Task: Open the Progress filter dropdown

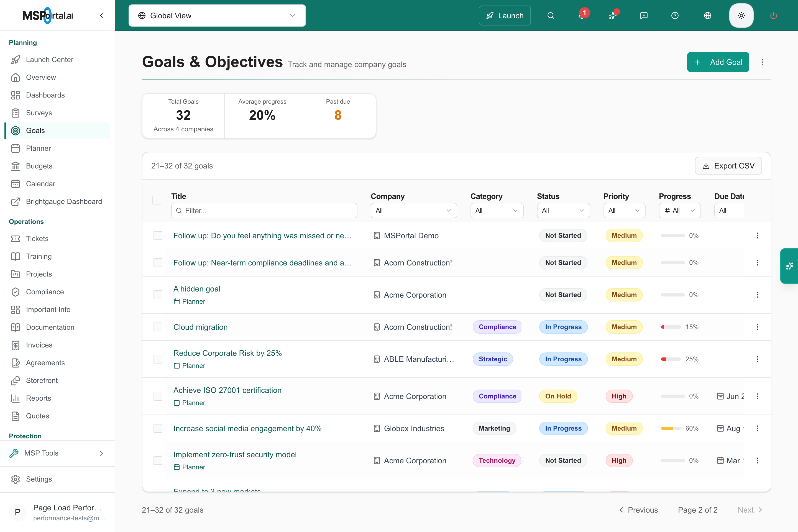Action: (x=680, y=210)
